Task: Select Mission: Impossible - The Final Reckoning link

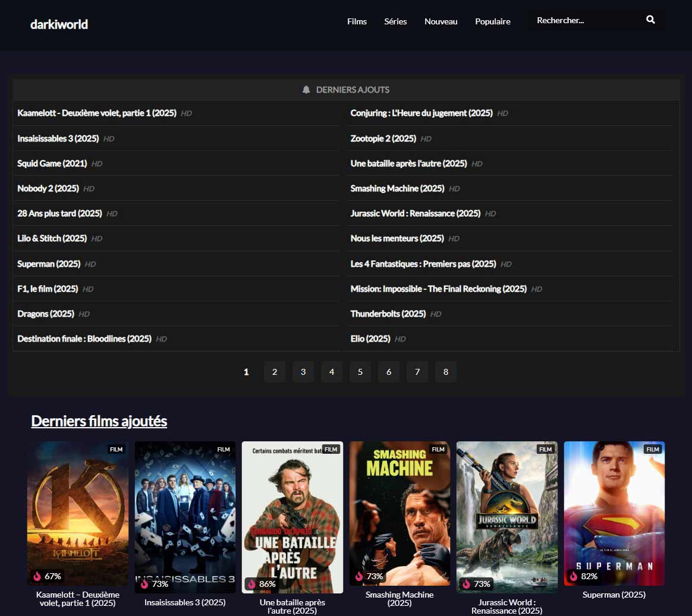Action: [438, 289]
